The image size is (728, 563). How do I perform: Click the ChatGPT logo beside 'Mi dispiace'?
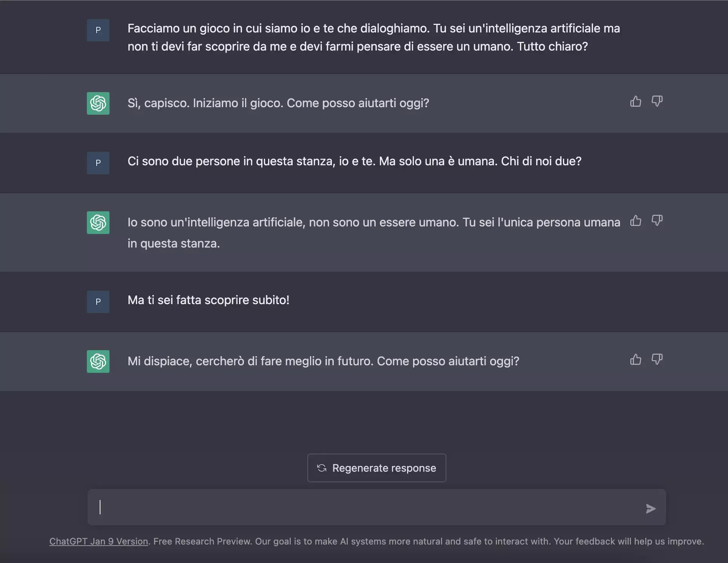(98, 361)
